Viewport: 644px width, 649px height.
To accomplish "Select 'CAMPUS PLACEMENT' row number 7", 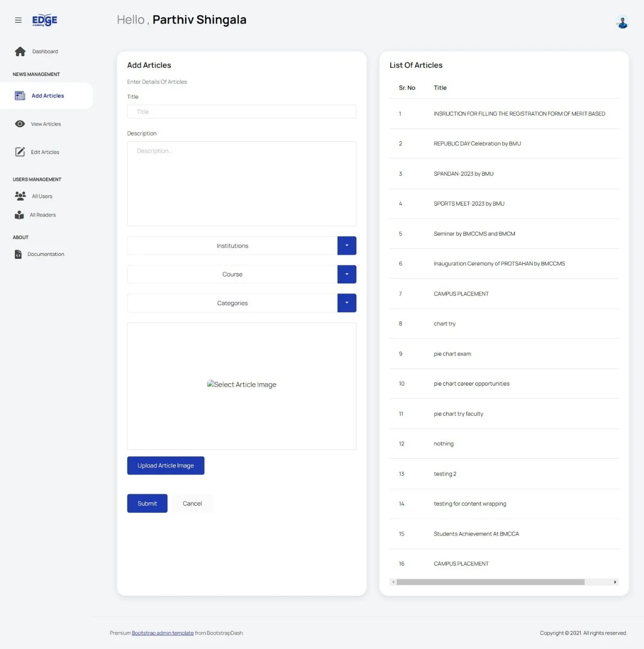I will coord(504,294).
